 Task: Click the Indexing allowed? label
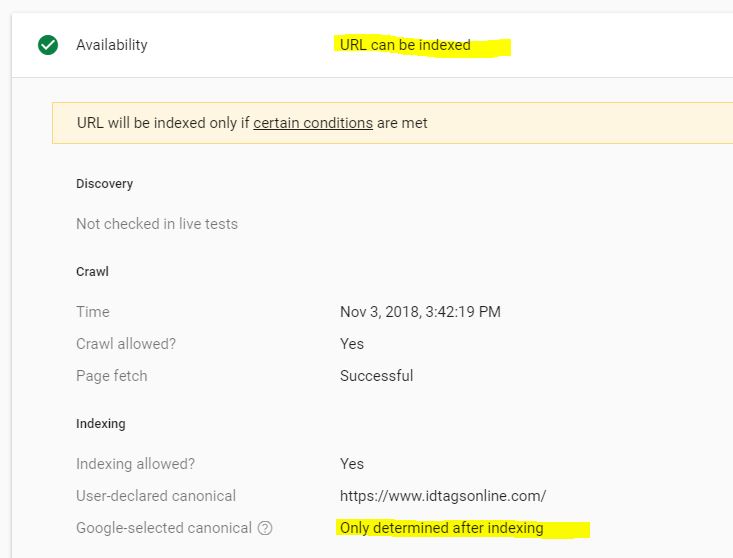135,464
